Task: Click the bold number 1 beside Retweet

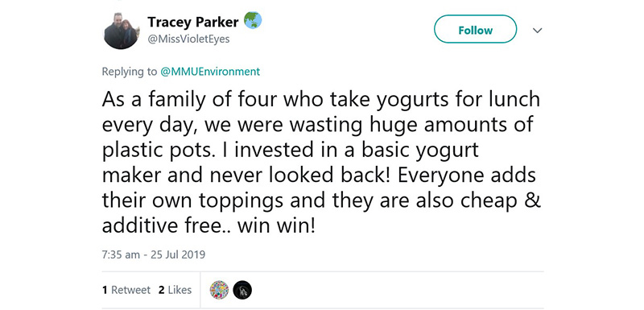Action: pos(105,291)
